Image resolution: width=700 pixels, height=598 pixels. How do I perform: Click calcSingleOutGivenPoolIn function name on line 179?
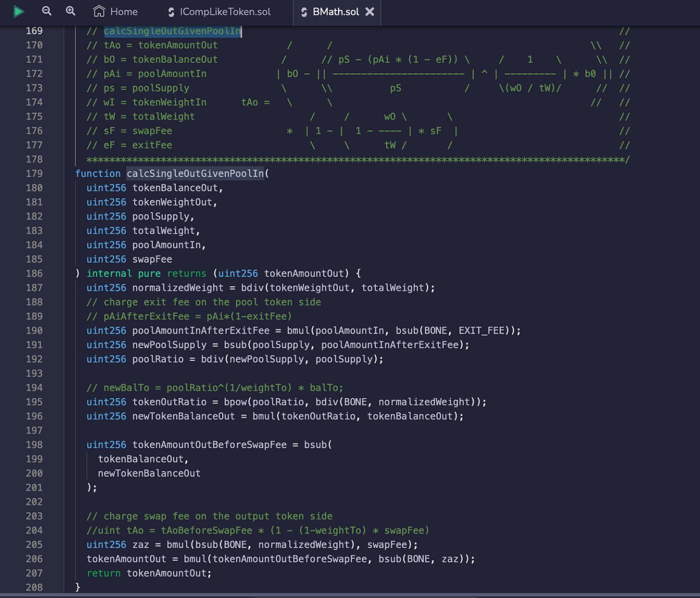tap(195, 173)
